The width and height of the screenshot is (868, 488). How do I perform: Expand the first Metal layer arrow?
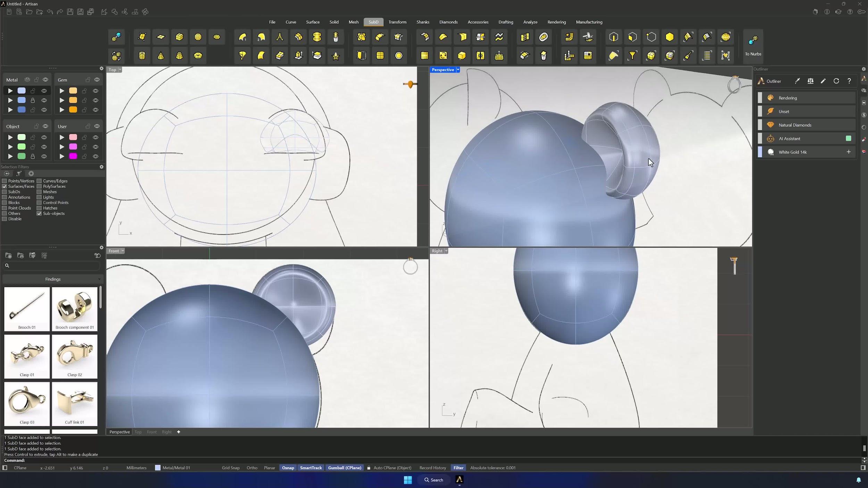(x=10, y=91)
